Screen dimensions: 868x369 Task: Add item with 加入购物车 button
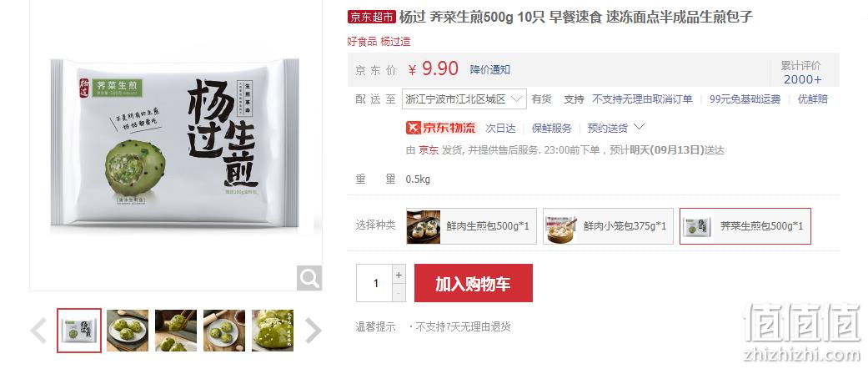[x=474, y=283]
